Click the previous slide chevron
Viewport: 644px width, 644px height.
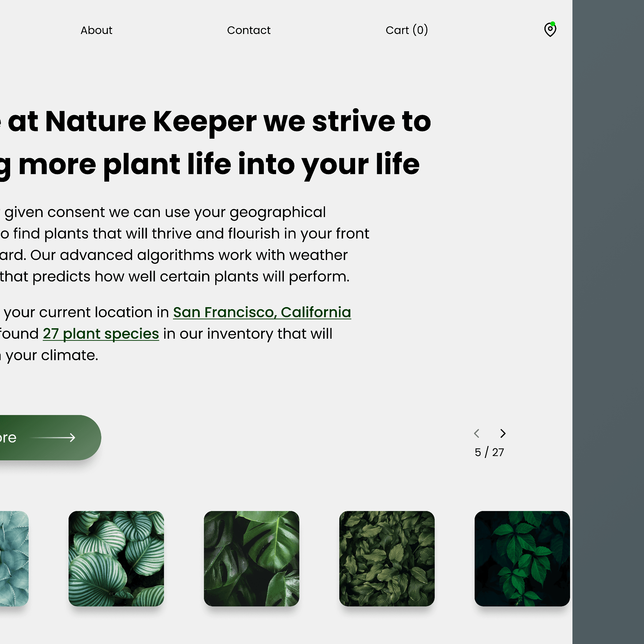click(x=477, y=433)
